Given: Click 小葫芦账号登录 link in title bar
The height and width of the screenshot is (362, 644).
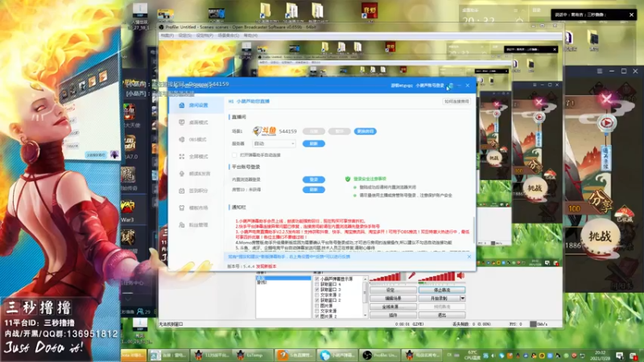Looking at the screenshot, I should [430, 86].
